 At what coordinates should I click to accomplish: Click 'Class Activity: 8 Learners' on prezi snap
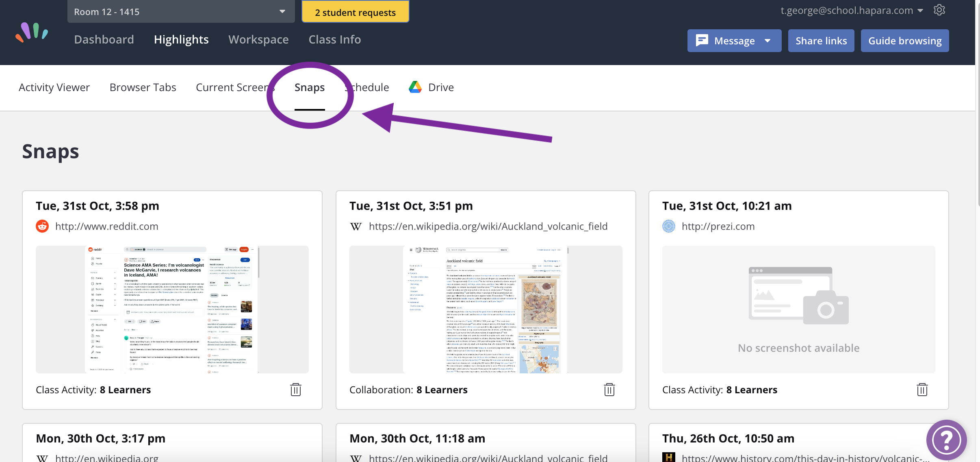click(x=720, y=390)
